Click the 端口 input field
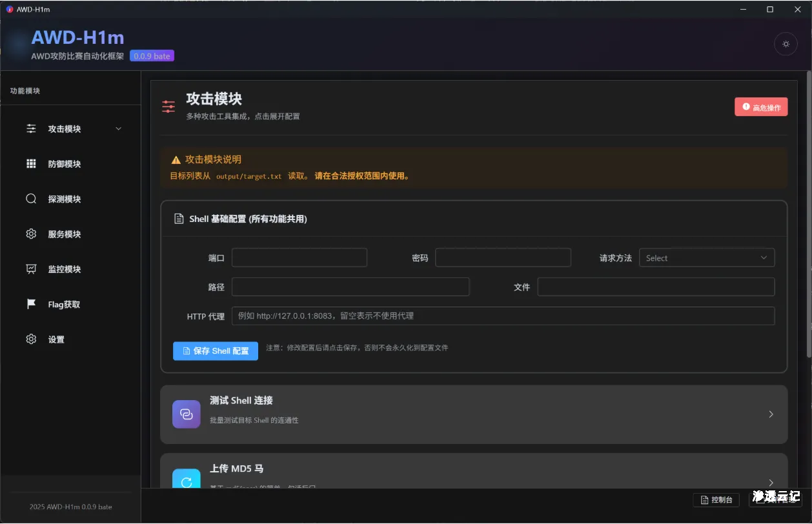The width and height of the screenshot is (812, 524). pos(299,257)
